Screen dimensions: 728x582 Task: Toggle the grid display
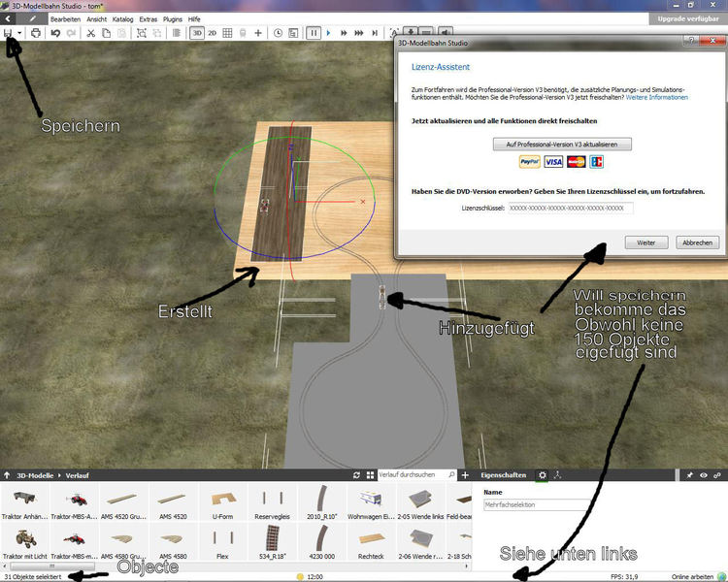click(x=227, y=33)
